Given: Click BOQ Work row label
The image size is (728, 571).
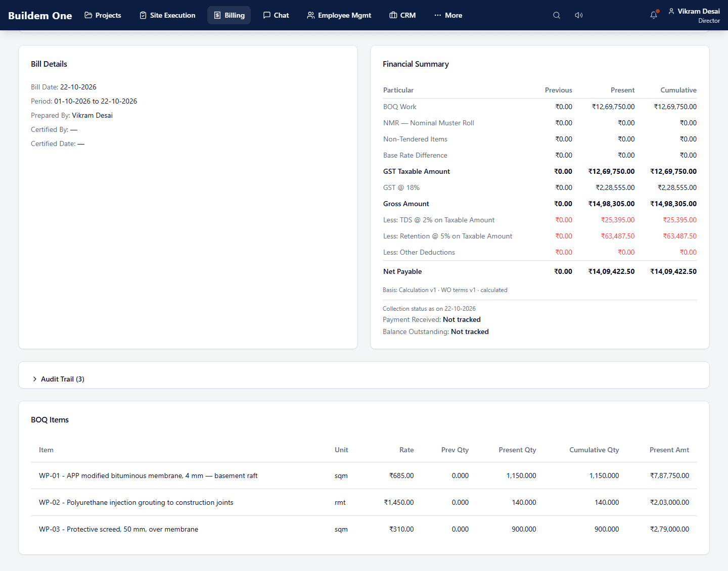Looking at the screenshot, I should click(400, 107).
